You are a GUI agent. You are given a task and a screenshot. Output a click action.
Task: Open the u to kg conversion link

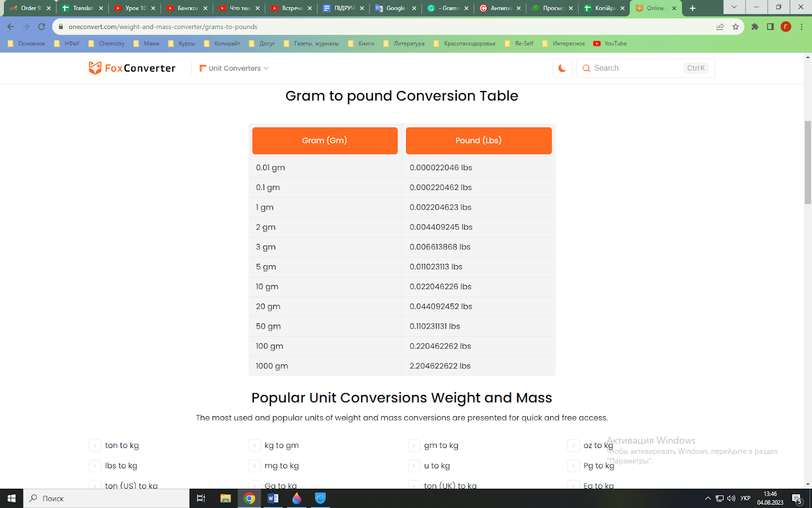[x=437, y=466]
